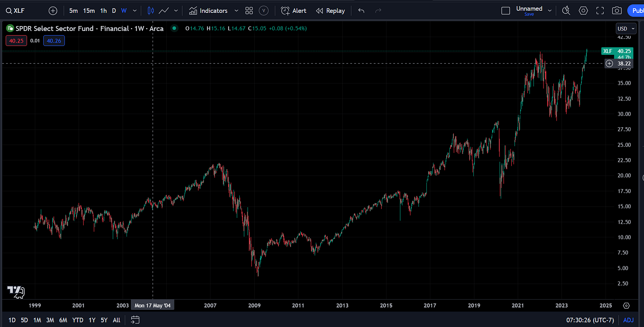Set date range to 3M
Viewport: 644px width, 327px height.
(50, 320)
